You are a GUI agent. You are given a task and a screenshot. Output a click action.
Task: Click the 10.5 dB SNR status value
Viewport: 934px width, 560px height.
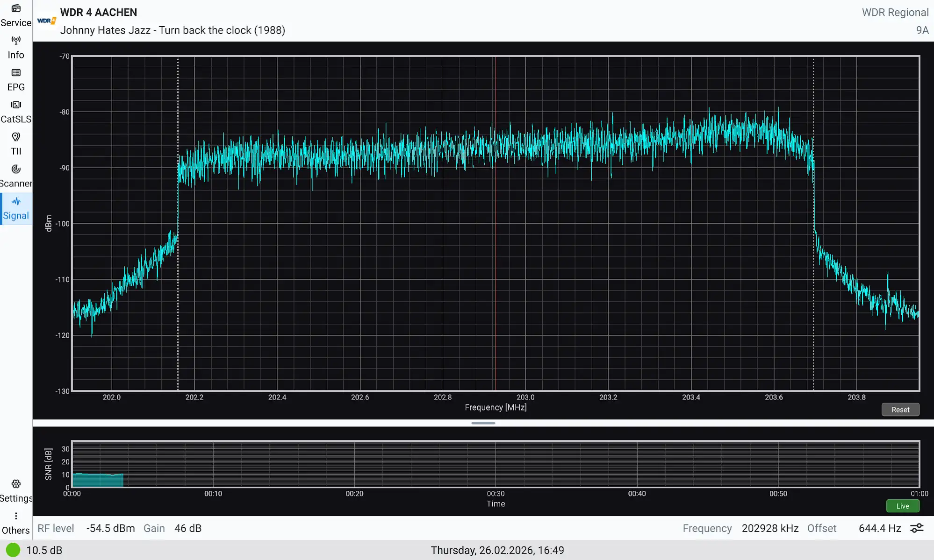pyautogui.click(x=44, y=550)
